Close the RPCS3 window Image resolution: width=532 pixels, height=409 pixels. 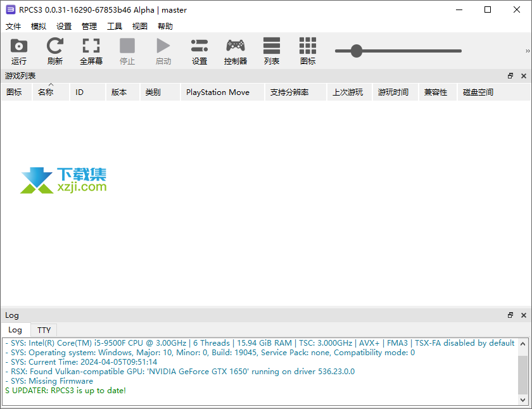[x=516, y=9]
